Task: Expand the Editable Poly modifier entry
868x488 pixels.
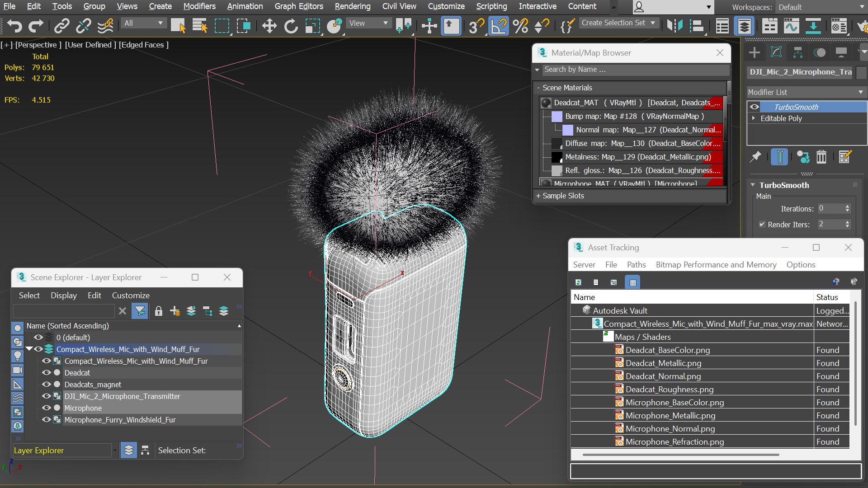Action: click(754, 118)
